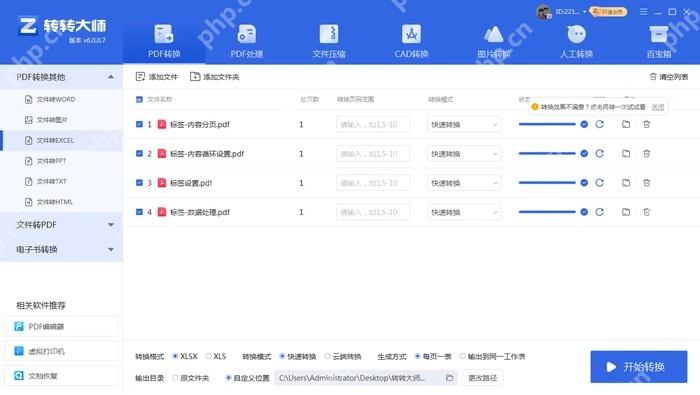
Task: Open output folder for 标签设置.pdf
Action: (626, 183)
